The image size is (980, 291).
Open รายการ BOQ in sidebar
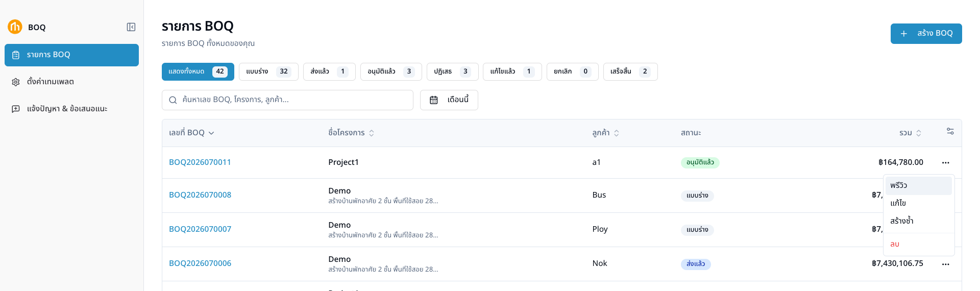pyautogui.click(x=71, y=55)
